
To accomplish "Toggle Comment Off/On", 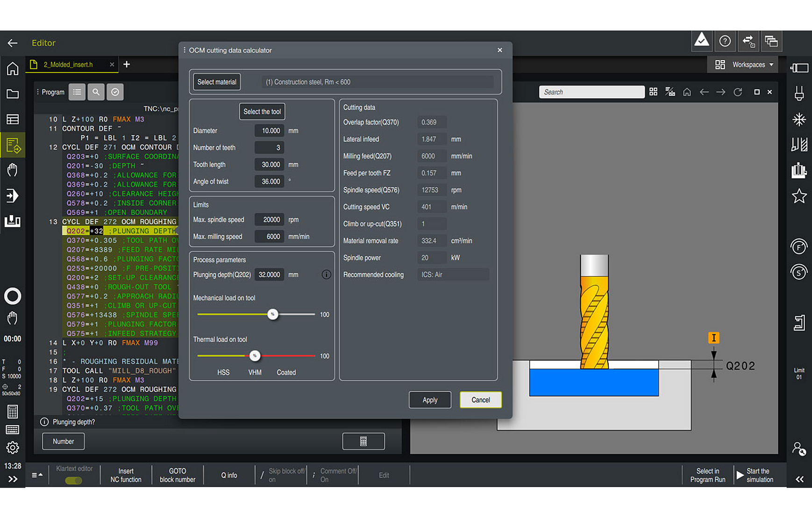I will click(333, 475).
